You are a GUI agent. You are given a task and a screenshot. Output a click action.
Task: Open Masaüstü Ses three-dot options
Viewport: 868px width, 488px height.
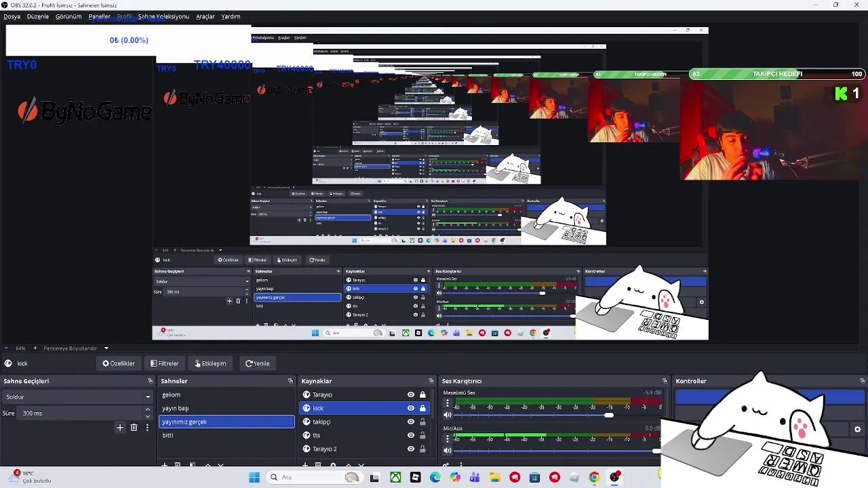click(x=447, y=403)
